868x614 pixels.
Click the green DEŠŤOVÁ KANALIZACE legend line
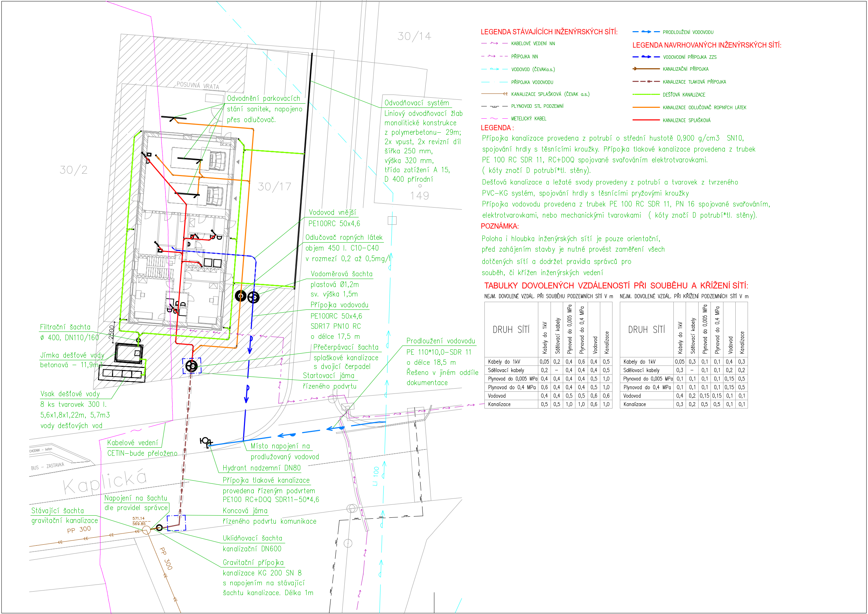click(x=646, y=95)
